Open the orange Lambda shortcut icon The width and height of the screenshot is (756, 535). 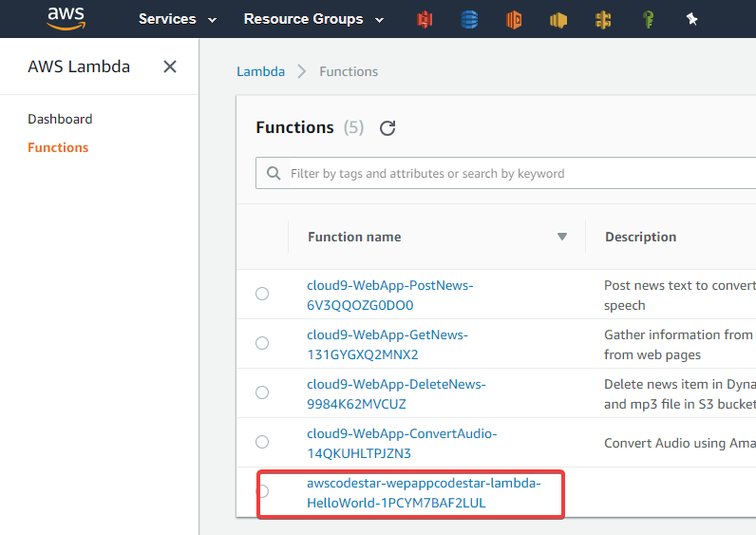click(514, 20)
